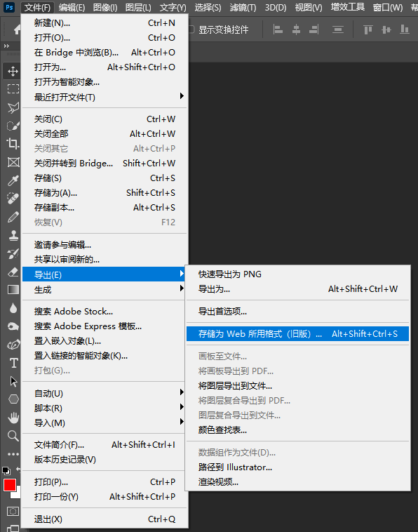This screenshot has width=418, height=532.
Task: Select the Pen tool
Action: [x=13, y=345]
